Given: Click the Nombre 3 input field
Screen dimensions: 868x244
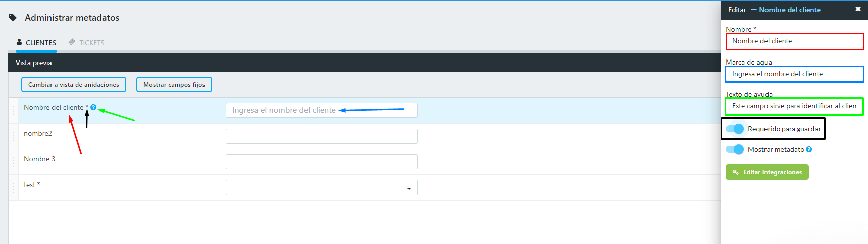Looking at the screenshot, I should (322, 162).
